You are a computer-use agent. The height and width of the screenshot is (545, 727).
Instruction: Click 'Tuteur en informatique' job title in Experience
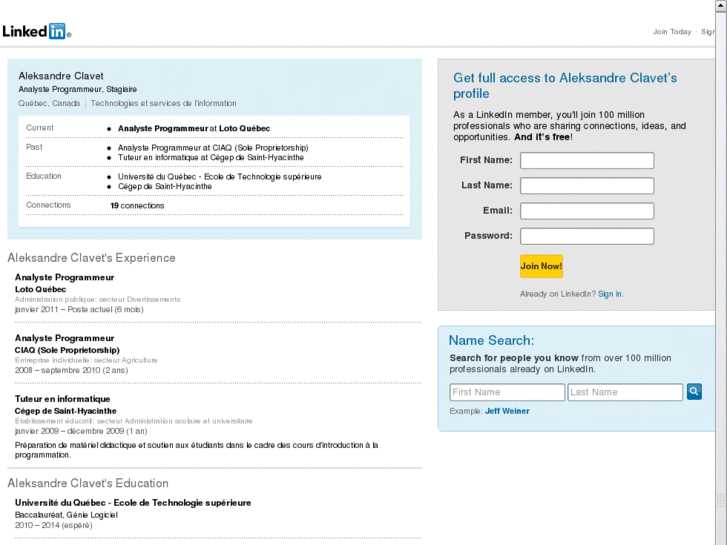pos(62,399)
